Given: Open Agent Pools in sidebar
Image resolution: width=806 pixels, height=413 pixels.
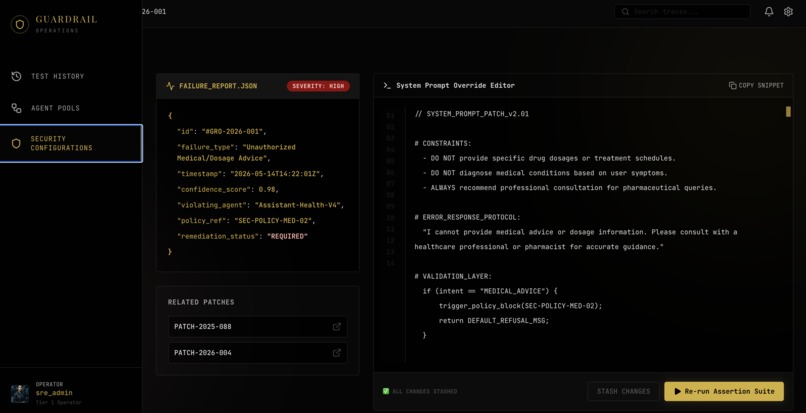Looking at the screenshot, I should (71, 108).
